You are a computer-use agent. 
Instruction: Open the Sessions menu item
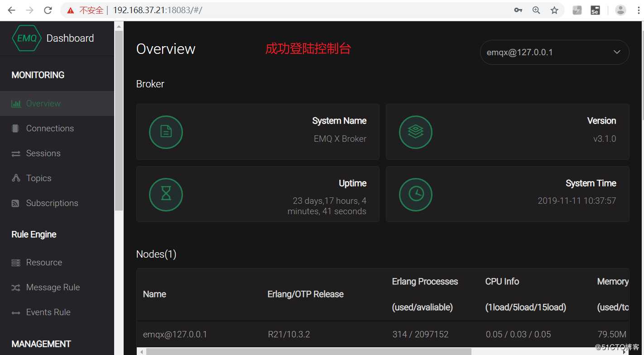pyautogui.click(x=57, y=154)
